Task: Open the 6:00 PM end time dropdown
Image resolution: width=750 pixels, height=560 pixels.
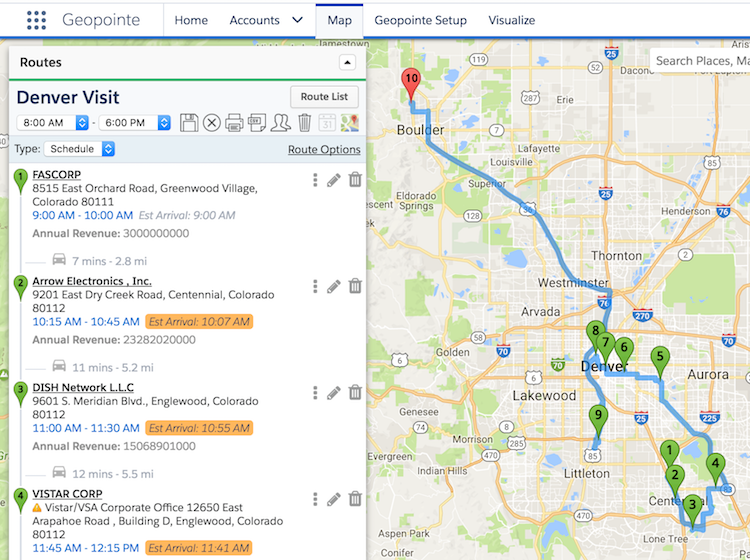Action: point(135,123)
